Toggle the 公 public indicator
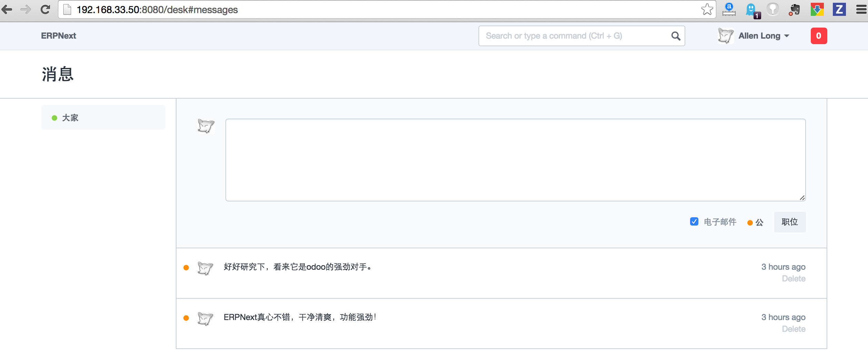 755,222
